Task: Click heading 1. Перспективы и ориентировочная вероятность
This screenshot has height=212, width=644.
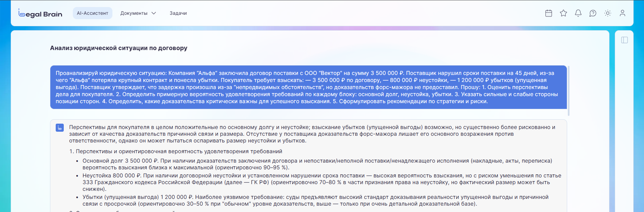Action: (x=176, y=151)
